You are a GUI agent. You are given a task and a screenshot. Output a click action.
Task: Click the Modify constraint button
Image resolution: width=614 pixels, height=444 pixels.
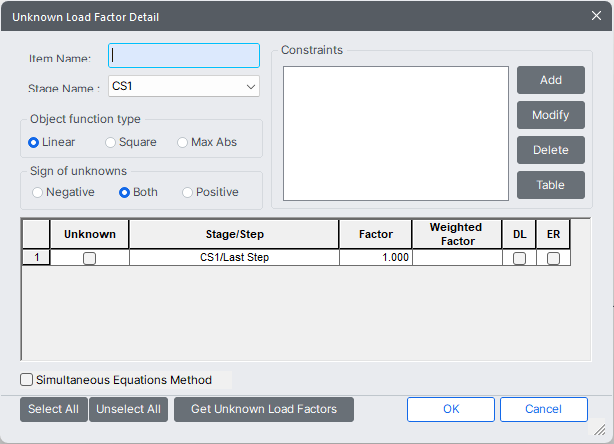(551, 115)
